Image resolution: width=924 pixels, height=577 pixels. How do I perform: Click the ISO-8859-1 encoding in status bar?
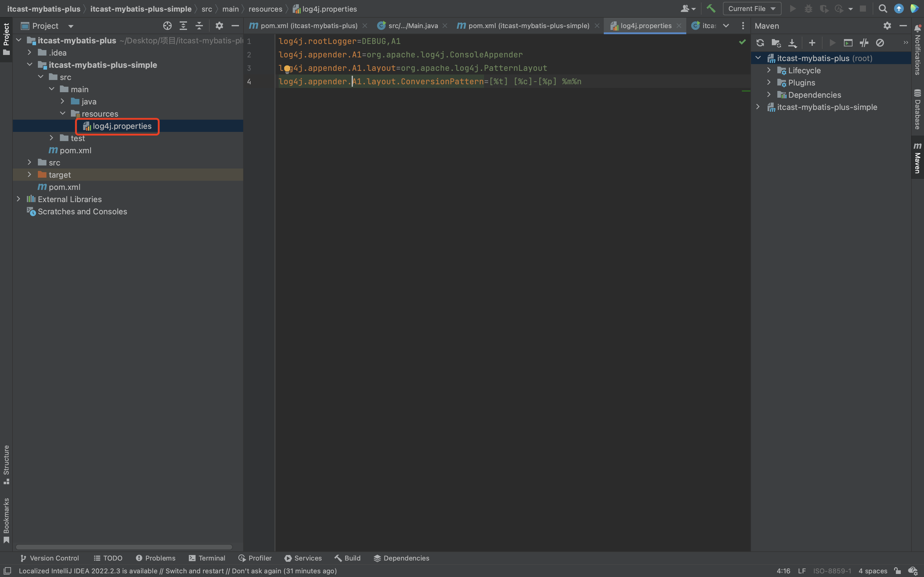(832, 571)
